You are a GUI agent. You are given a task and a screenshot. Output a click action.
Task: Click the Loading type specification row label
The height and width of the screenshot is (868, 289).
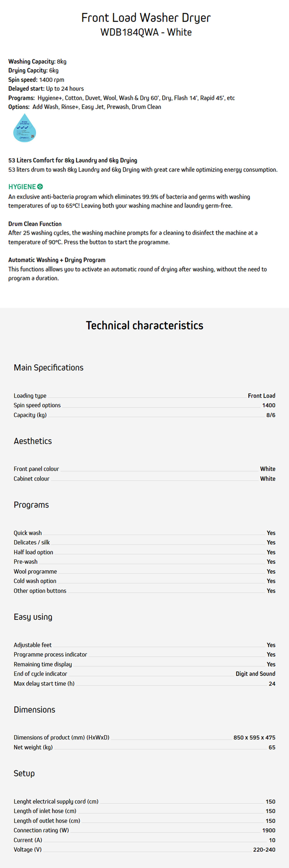point(30,396)
